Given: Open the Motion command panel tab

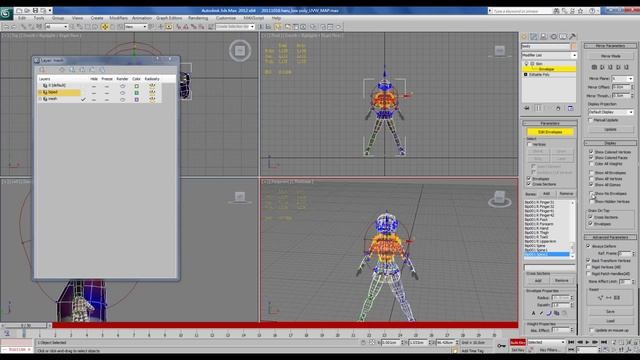Looking at the screenshot, I should 553,36.
